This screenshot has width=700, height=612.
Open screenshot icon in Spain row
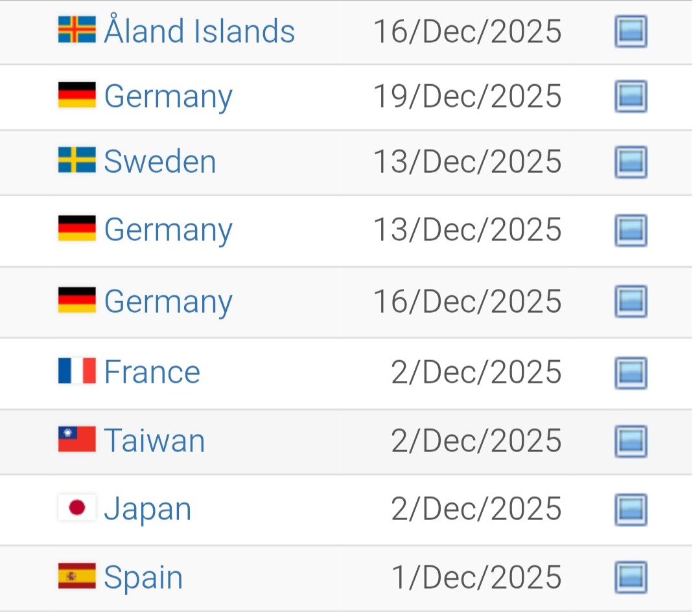(630, 577)
